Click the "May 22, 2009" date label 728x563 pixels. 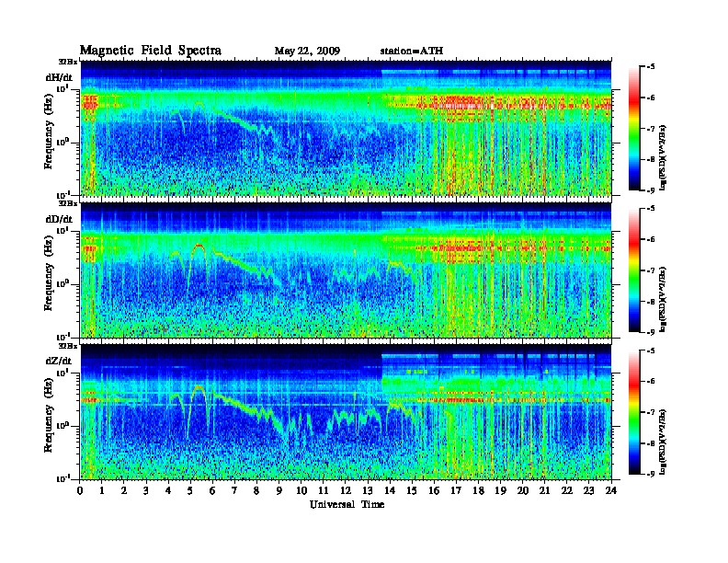307,51
